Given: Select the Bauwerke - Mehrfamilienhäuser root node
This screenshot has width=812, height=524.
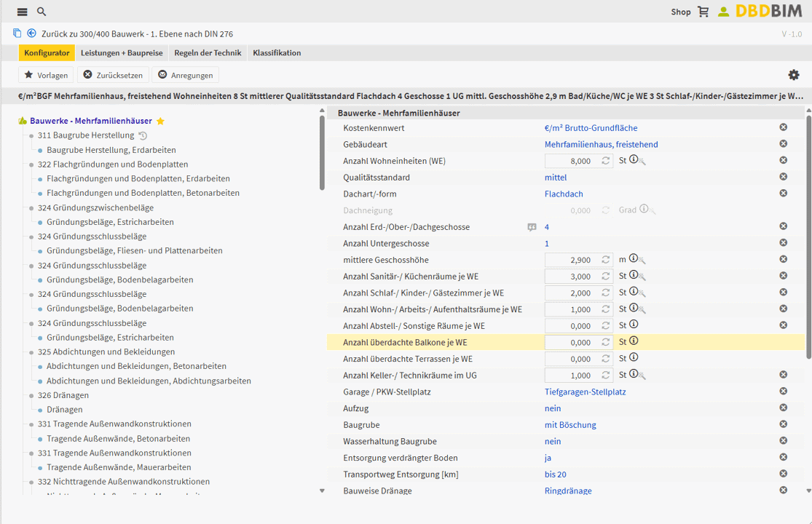Looking at the screenshot, I should coord(90,121).
